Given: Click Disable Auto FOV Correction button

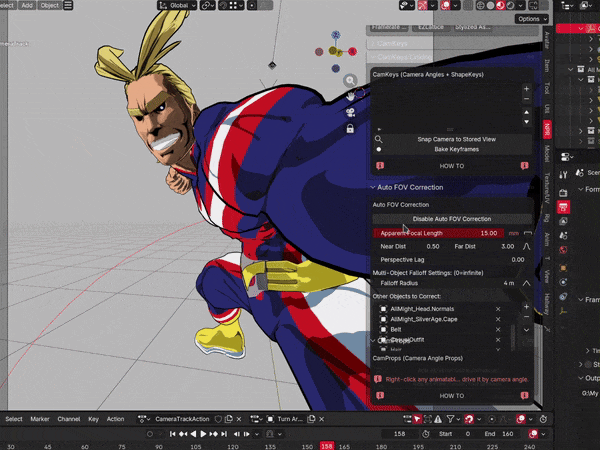Looking at the screenshot, I should coord(452,219).
